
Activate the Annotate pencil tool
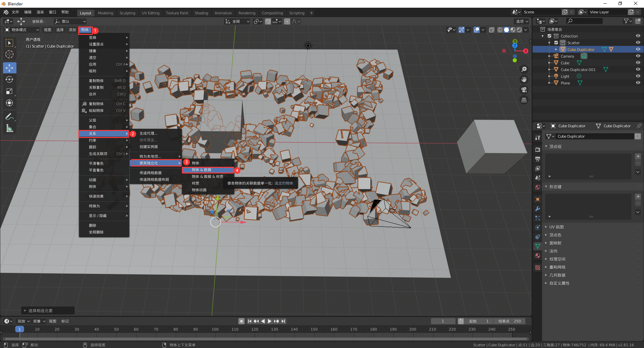pyautogui.click(x=9, y=117)
